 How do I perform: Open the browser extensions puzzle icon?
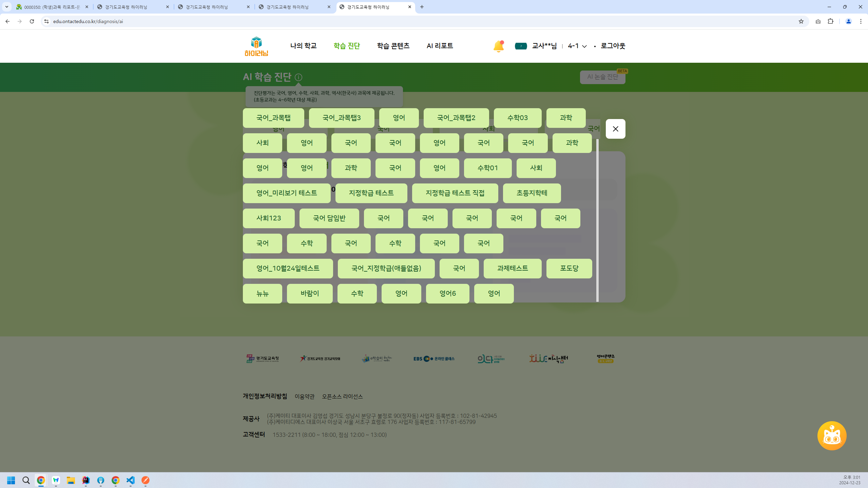tap(830, 21)
